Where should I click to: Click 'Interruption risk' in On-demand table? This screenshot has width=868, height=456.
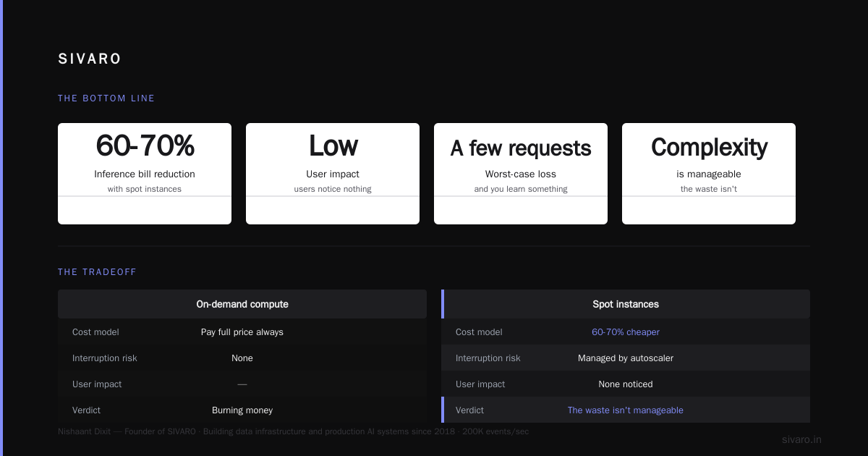[x=105, y=358]
